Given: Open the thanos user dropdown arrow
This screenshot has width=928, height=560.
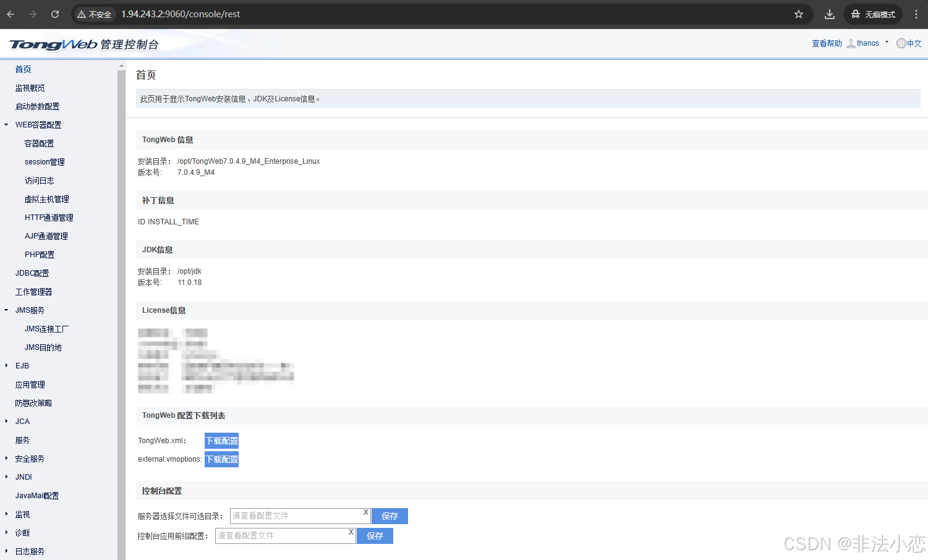Looking at the screenshot, I should (887, 43).
